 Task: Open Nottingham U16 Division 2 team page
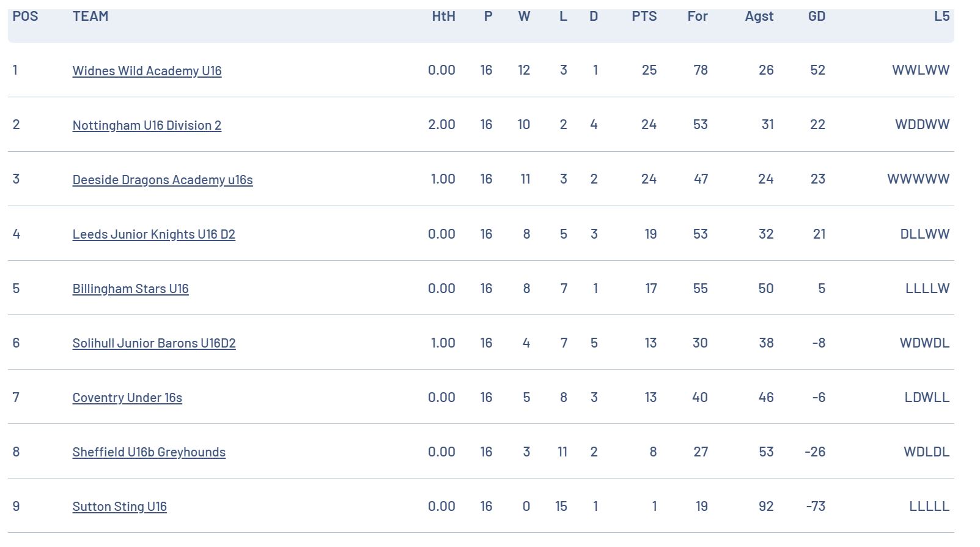(147, 125)
